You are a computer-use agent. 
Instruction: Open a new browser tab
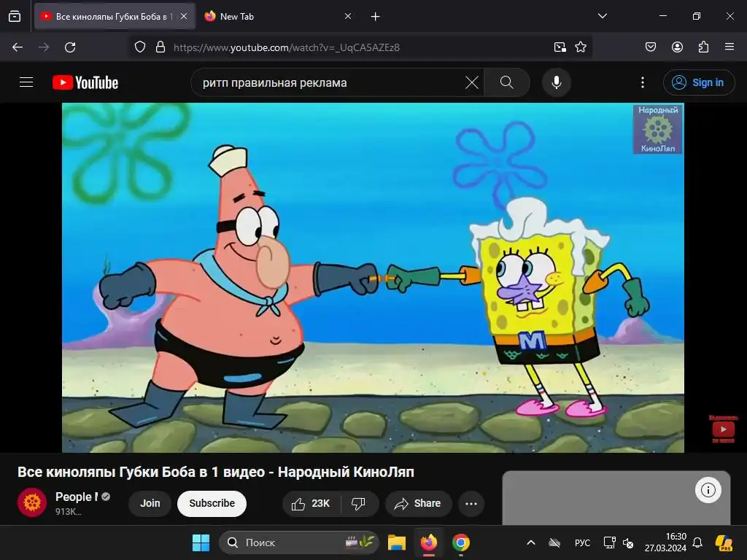pos(376,16)
